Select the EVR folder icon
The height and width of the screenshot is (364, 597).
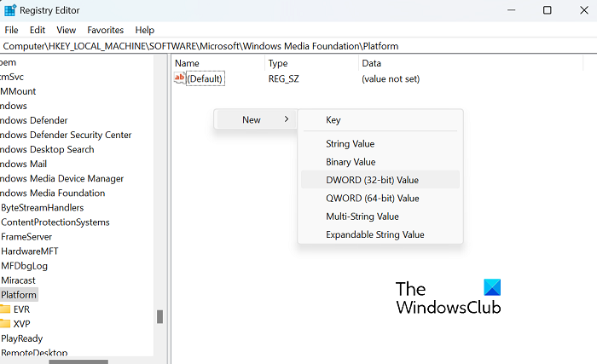[5, 309]
